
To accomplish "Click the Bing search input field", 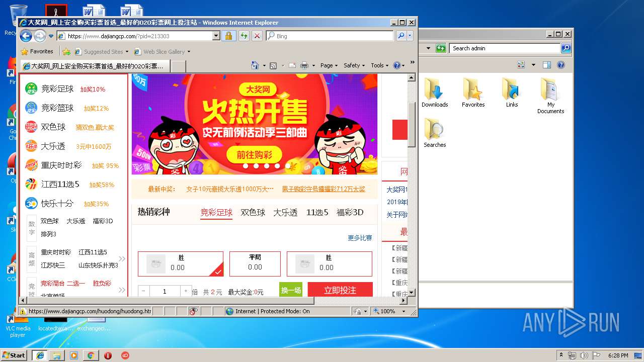I will (330, 36).
